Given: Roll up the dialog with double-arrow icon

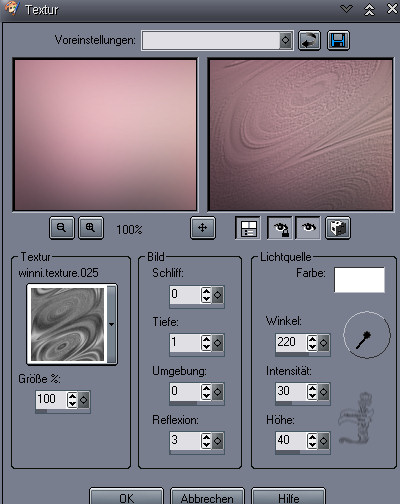Looking at the screenshot, I should click(x=369, y=9).
